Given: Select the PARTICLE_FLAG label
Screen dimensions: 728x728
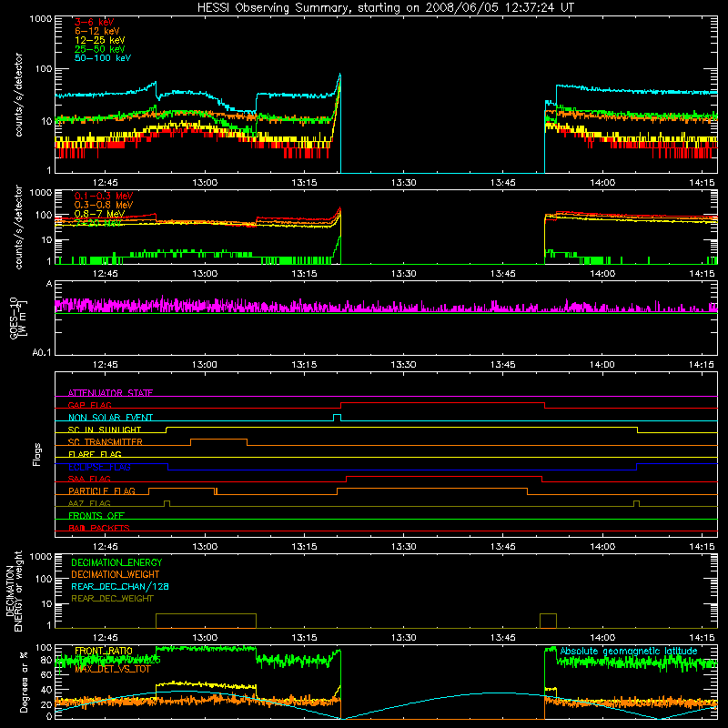Looking at the screenshot, I should click(x=102, y=490).
